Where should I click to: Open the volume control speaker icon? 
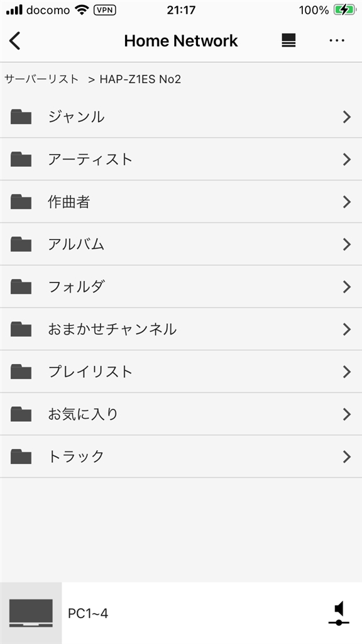[339, 613]
